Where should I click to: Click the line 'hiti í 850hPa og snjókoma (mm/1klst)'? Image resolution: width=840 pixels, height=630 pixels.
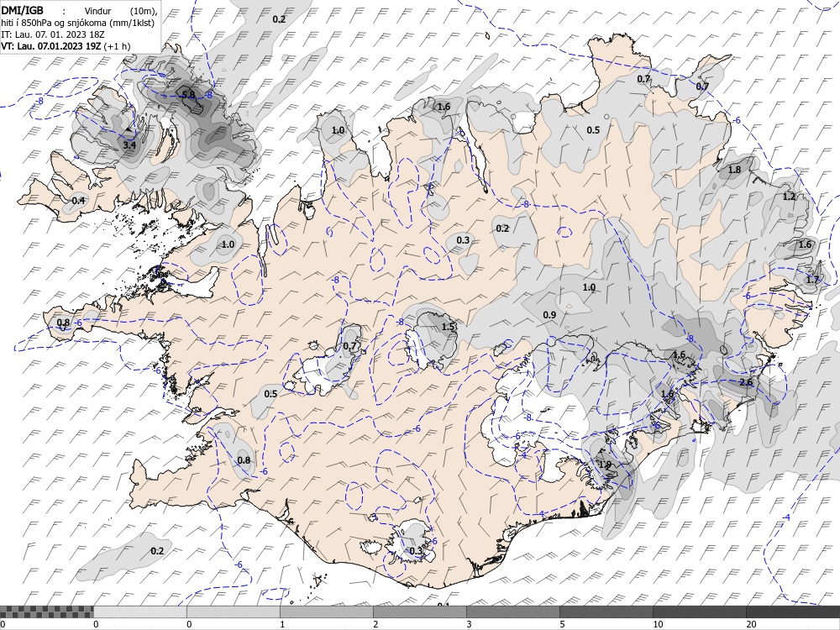tap(77, 23)
